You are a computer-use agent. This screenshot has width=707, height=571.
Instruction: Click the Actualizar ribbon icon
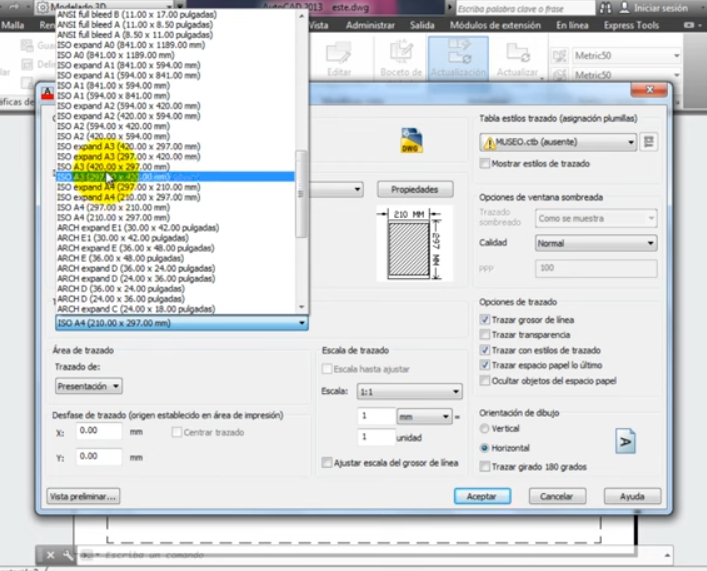coord(518,53)
